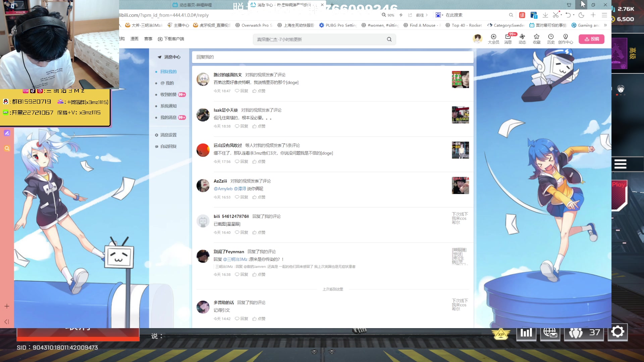Toggle the night mode moon icon
This screenshot has height=362, width=644.
pos(581,15)
